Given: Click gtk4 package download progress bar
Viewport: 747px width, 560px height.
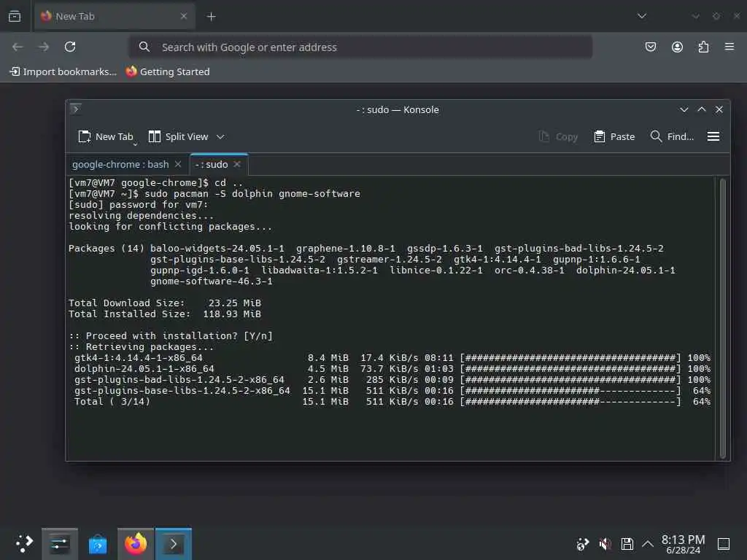Looking at the screenshot, I should pos(570,357).
